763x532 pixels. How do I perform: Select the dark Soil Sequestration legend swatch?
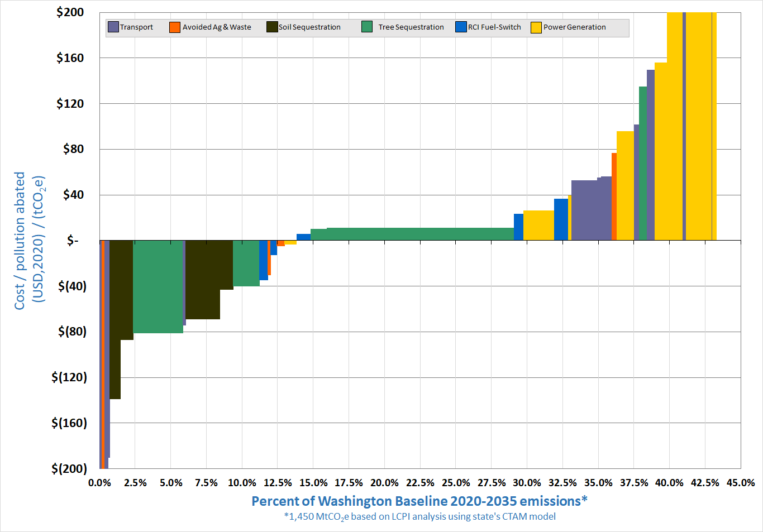point(272,27)
